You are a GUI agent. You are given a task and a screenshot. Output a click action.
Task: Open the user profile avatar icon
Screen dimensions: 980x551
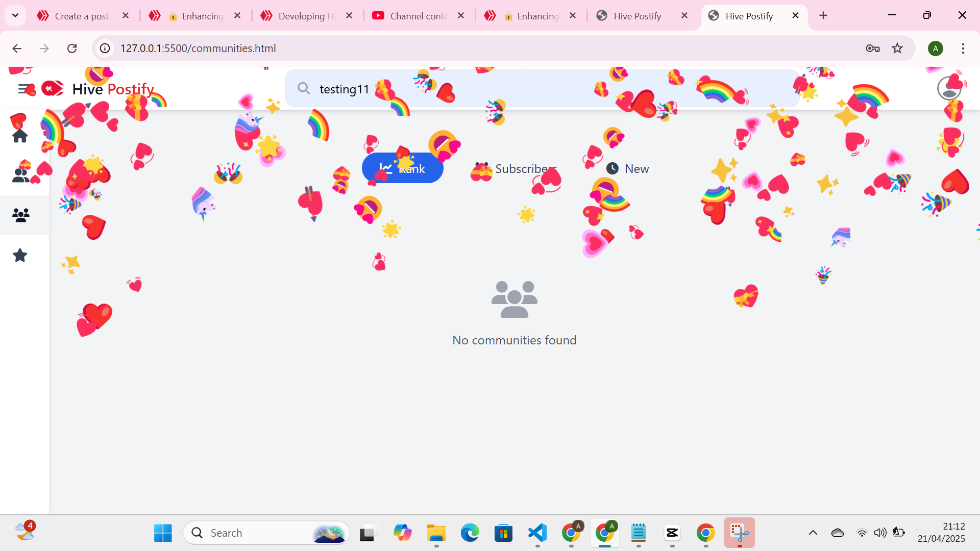click(x=949, y=88)
